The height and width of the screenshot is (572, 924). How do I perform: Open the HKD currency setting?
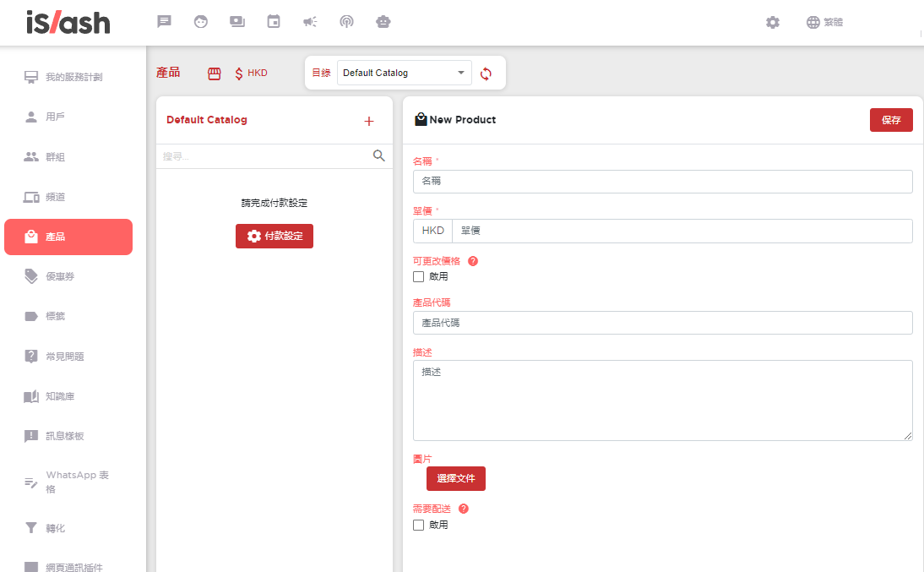coord(251,74)
